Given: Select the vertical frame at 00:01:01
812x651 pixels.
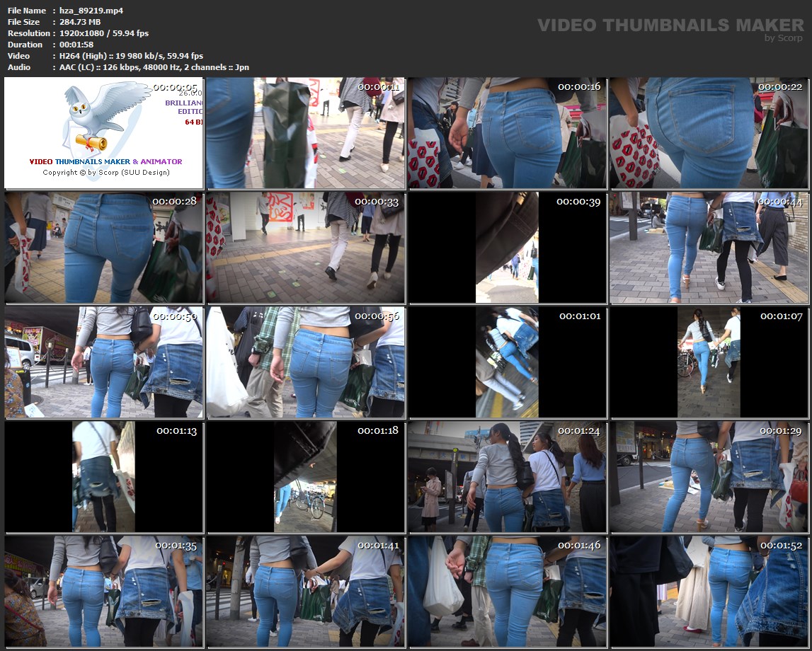Looking at the screenshot, I should (507, 362).
